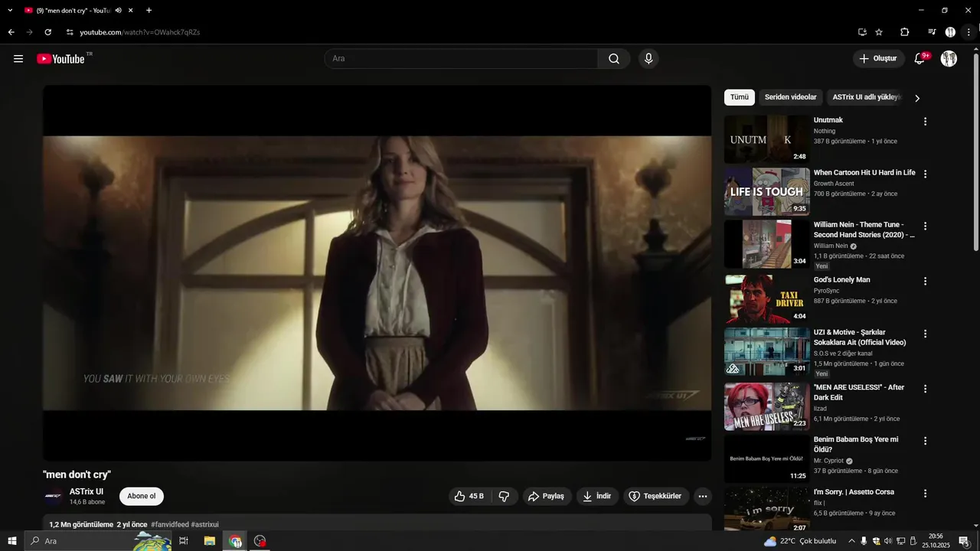
Task: Open weather widget 22°C Çok bulutlu
Action: (x=800, y=541)
